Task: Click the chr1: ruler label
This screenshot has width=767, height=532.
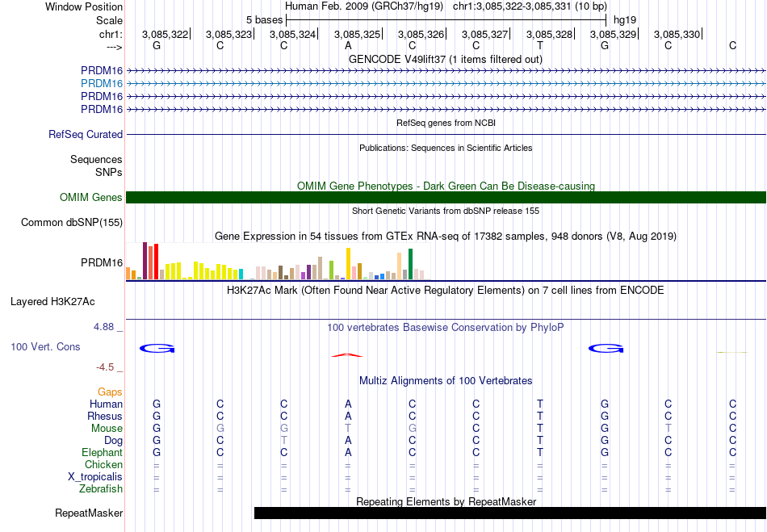Action: click(x=111, y=34)
